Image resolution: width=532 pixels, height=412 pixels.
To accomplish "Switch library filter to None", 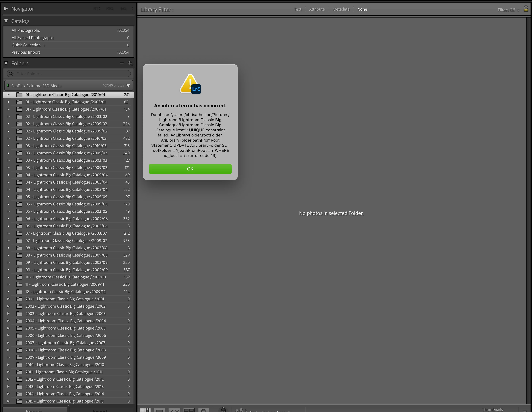I will [x=362, y=9].
